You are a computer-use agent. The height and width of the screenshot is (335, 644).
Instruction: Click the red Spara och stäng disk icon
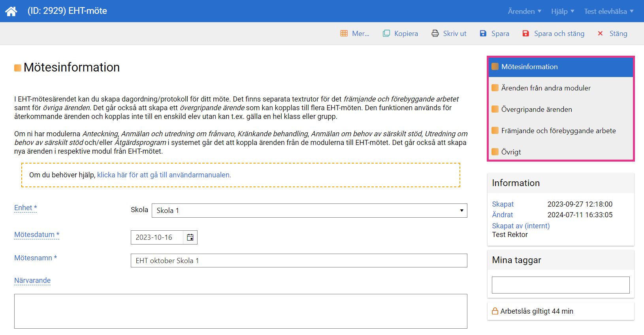(526, 34)
